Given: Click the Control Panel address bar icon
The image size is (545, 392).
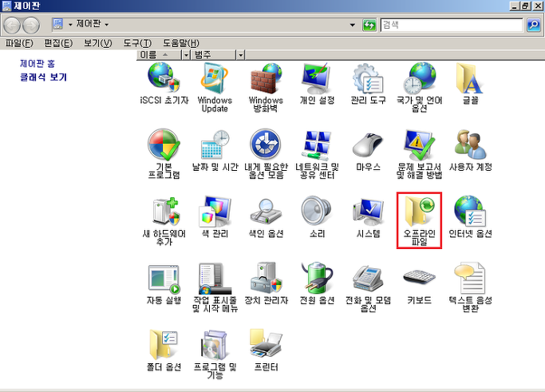Looking at the screenshot, I should click(x=57, y=24).
